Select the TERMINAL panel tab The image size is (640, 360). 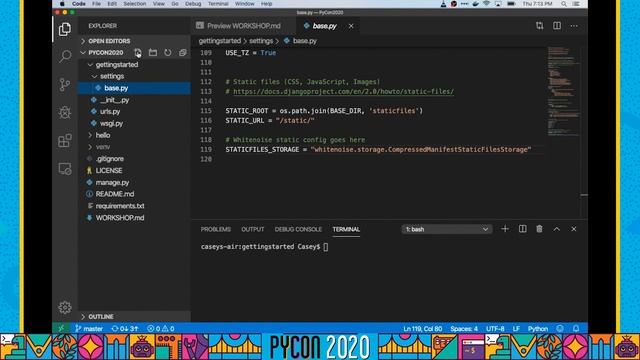346,229
